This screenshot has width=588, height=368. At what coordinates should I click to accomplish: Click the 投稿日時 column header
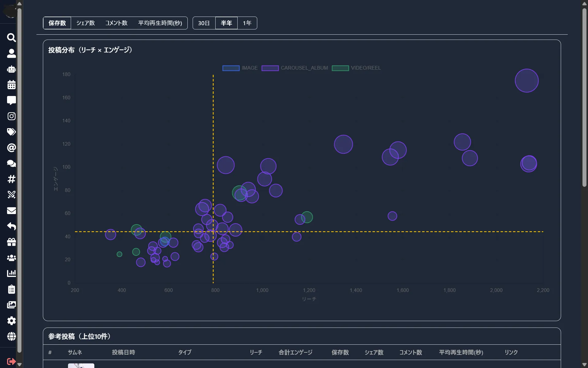coord(123,352)
